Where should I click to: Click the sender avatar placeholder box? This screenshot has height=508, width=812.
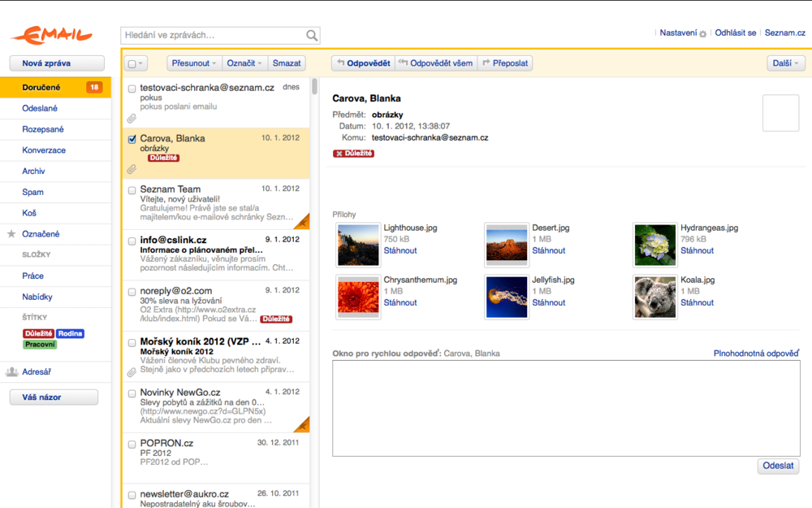point(781,113)
